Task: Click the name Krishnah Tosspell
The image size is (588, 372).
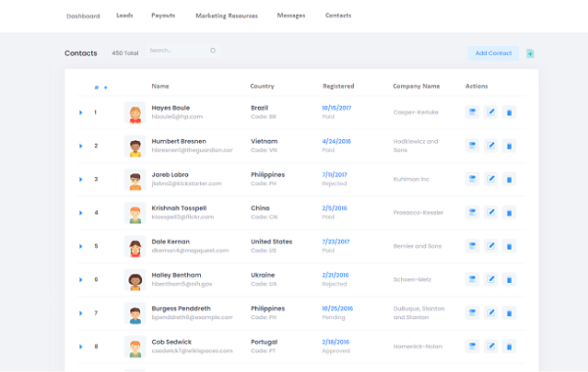Action: click(179, 208)
